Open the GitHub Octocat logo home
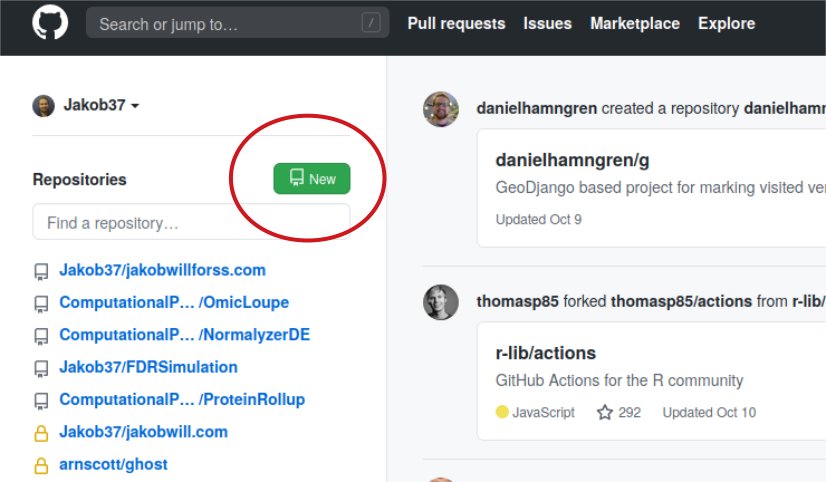 click(50, 23)
